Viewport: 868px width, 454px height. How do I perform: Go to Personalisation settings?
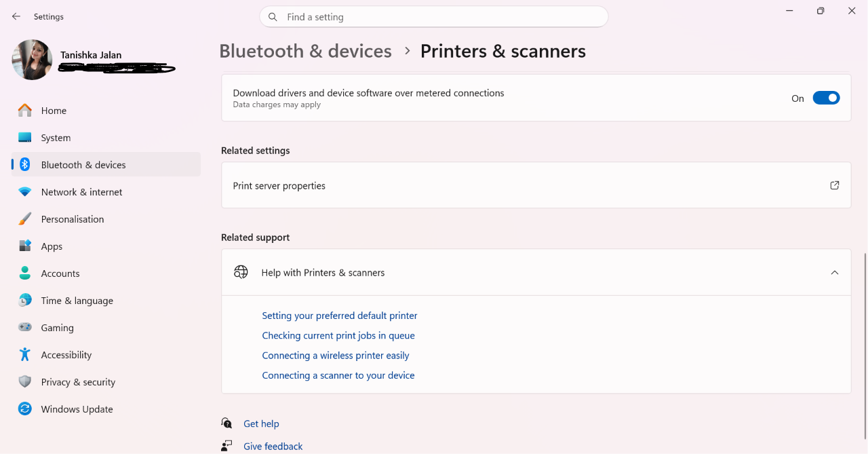click(x=106, y=219)
